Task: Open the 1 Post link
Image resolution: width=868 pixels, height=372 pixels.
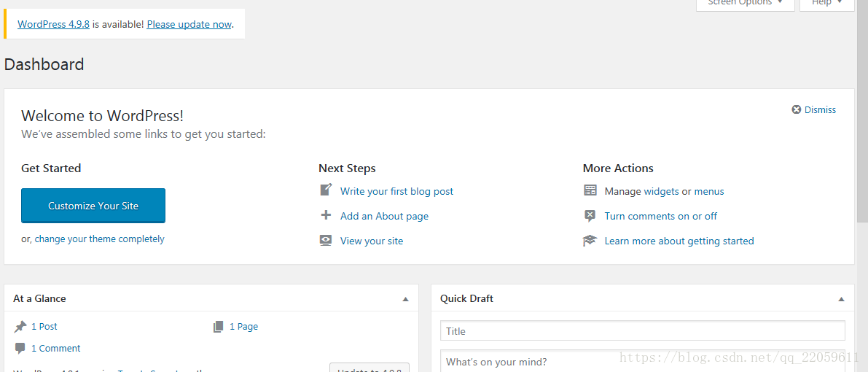Action: click(x=44, y=327)
